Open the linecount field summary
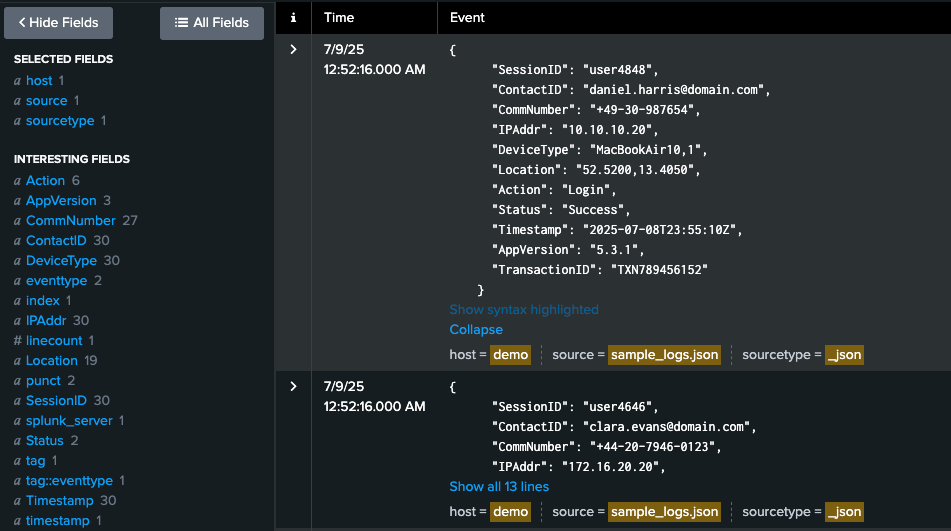This screenshot has width=951, height=531. [54, 341]
